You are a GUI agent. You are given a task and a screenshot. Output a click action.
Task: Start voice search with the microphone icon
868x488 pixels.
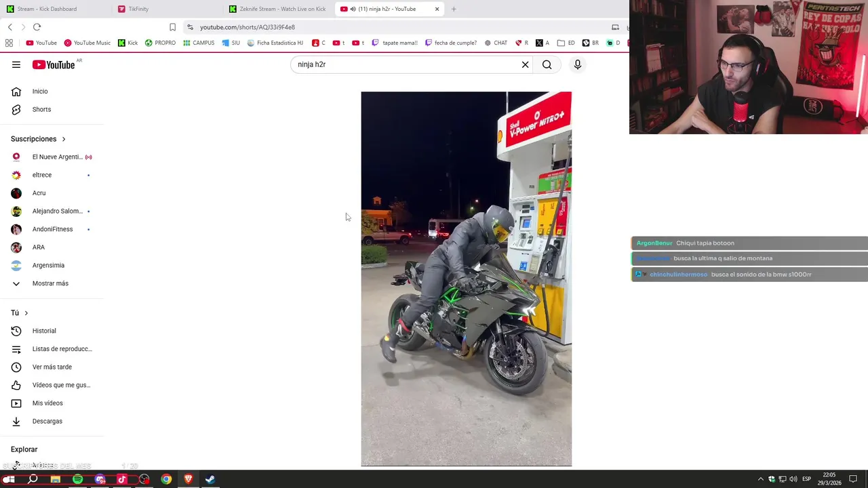[x=578, y=64]
